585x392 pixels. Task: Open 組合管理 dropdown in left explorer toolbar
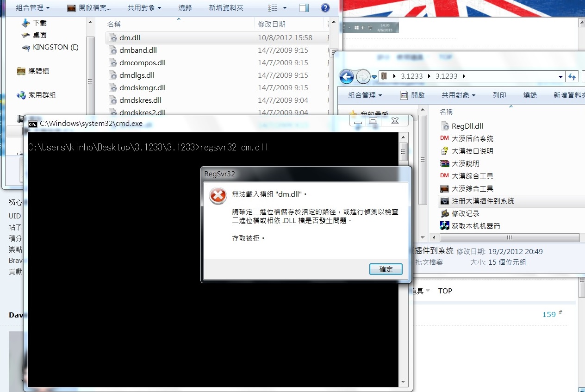(x=33, y=8)
